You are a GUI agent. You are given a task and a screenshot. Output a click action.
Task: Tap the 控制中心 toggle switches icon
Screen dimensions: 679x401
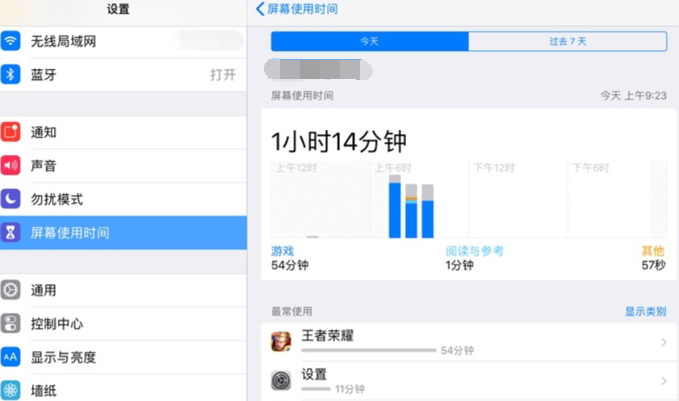[10, 323]
